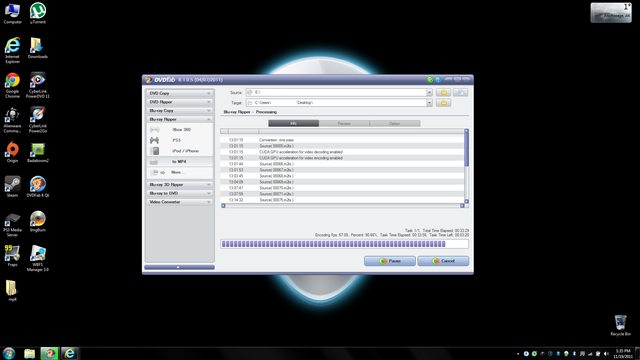The image size is (640, 360).
Task: Click the taskbar clock
Action: tap(623, 354)
